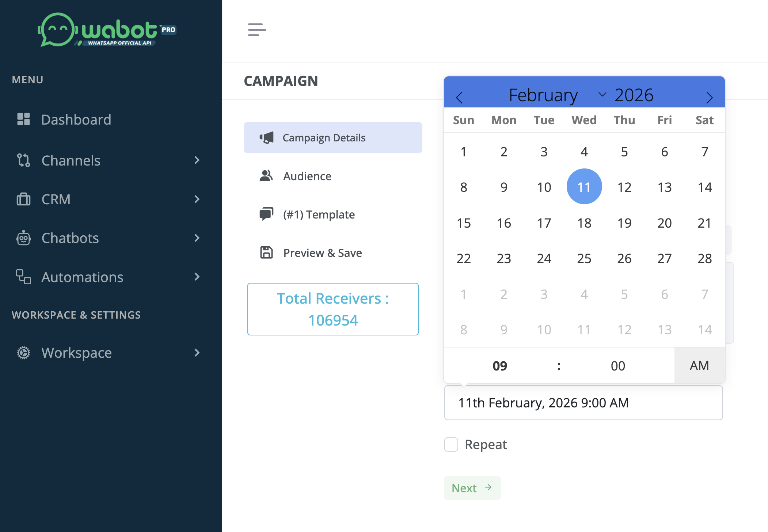This screenshot has width=768, height=532.
Task: Advance calendar to next month
Action: point(709,97)
